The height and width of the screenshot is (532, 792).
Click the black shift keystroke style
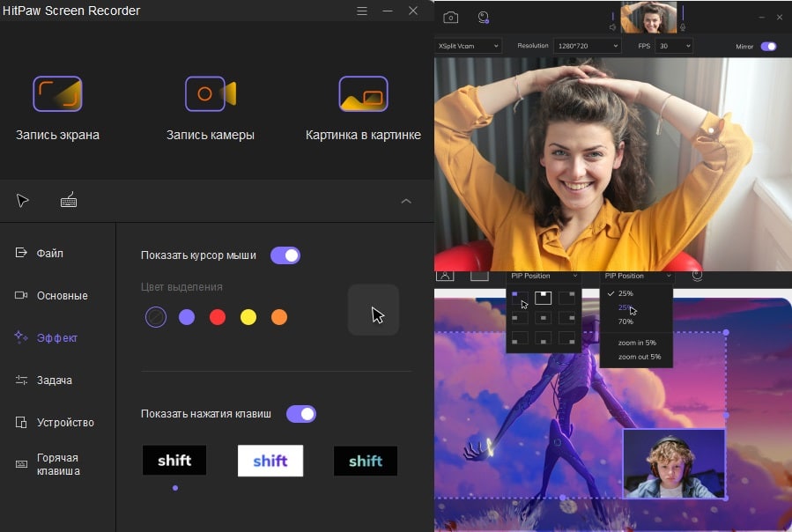pos(174,461)
